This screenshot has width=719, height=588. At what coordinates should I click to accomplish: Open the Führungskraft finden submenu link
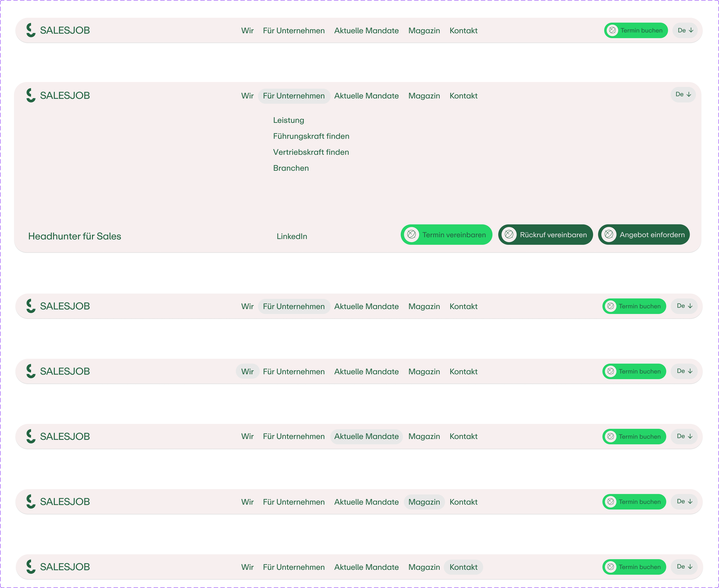point(311,136)
